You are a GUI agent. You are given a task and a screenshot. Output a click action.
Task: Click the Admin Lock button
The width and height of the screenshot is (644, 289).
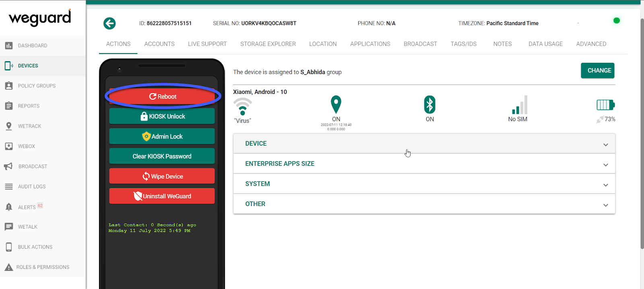162,136
